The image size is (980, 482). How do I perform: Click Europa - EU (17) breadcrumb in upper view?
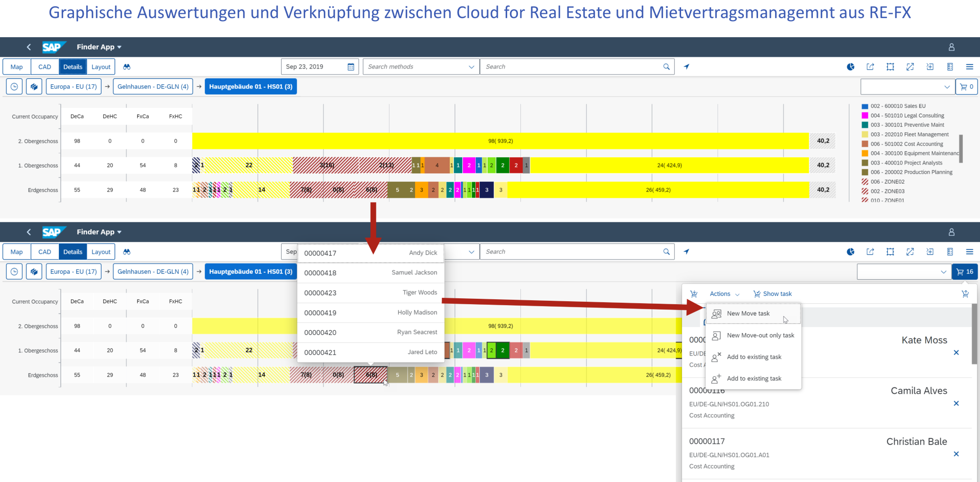click(x=73, y=87)
